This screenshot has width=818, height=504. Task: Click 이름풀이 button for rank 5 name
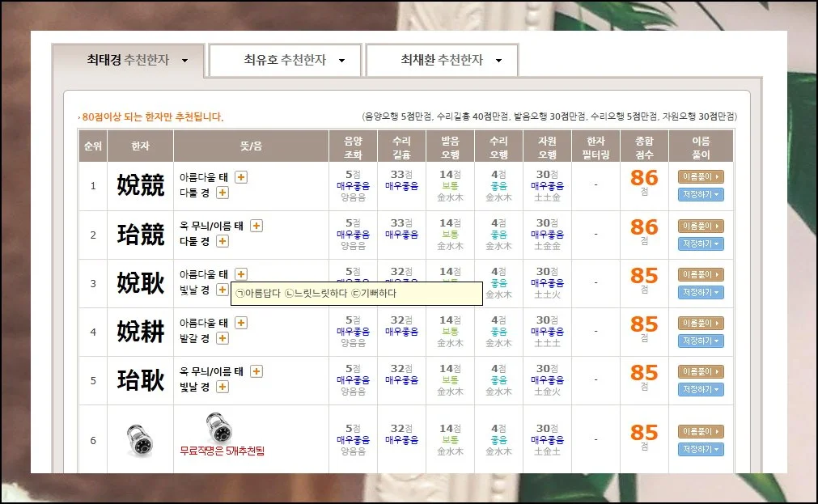(701, 371)
